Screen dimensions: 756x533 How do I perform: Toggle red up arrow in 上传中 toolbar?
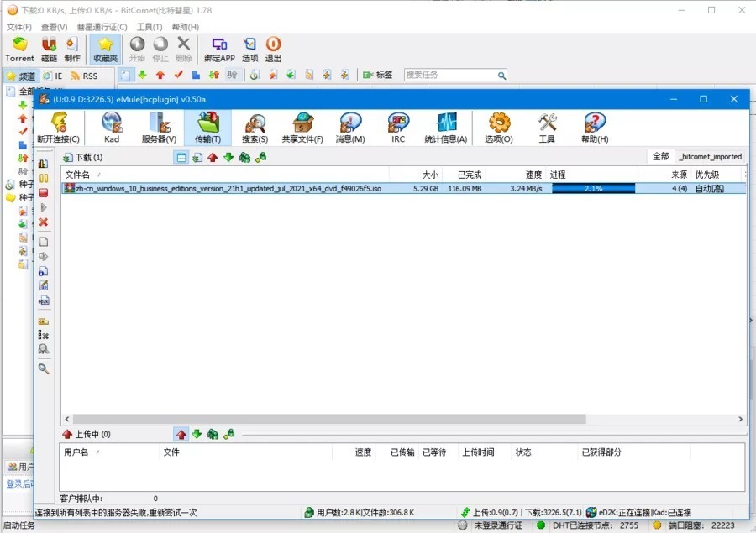(x=181, y=435)
